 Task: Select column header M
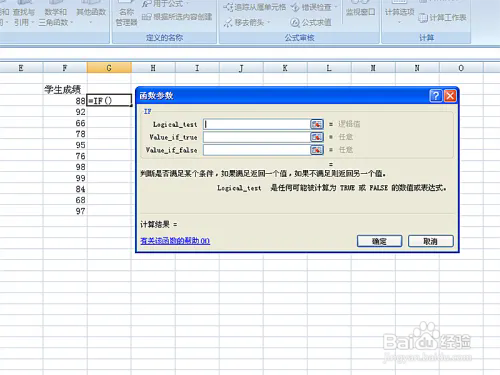click(x=373, y=68)
